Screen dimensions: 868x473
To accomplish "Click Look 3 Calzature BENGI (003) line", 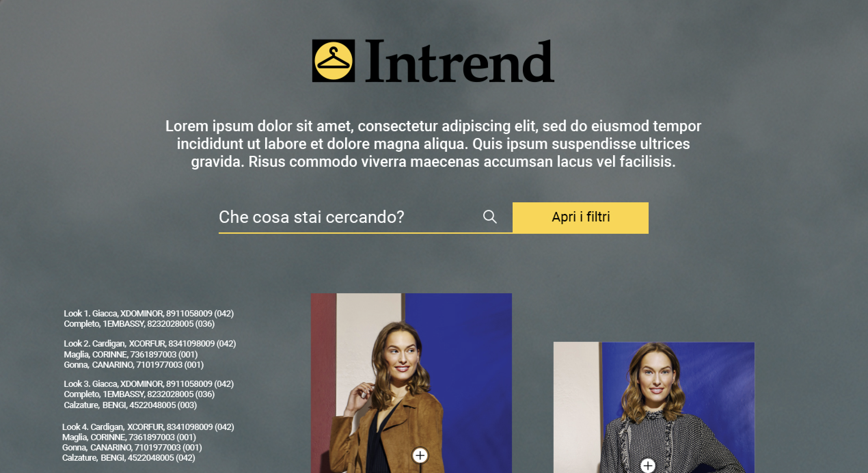I will tap(130, 405).
